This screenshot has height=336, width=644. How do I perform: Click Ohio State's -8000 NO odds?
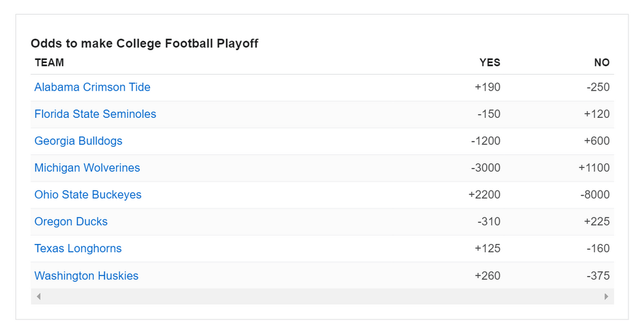pos(594,195)
